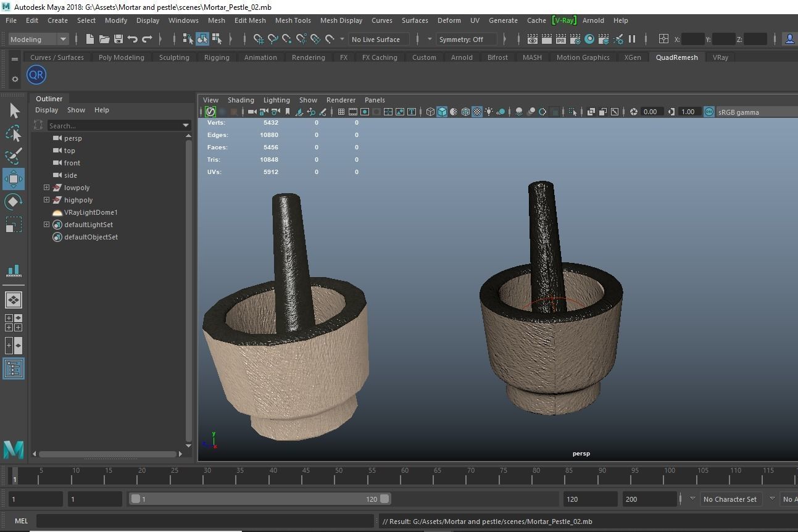Click the Outliner search field
Screen dimensions: 798x532
(x=114, y=125)
